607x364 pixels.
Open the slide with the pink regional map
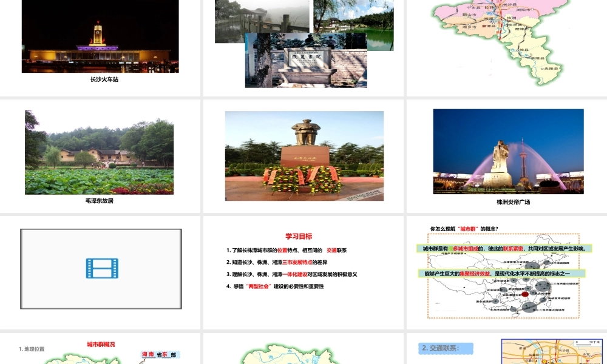click(507, 48)
